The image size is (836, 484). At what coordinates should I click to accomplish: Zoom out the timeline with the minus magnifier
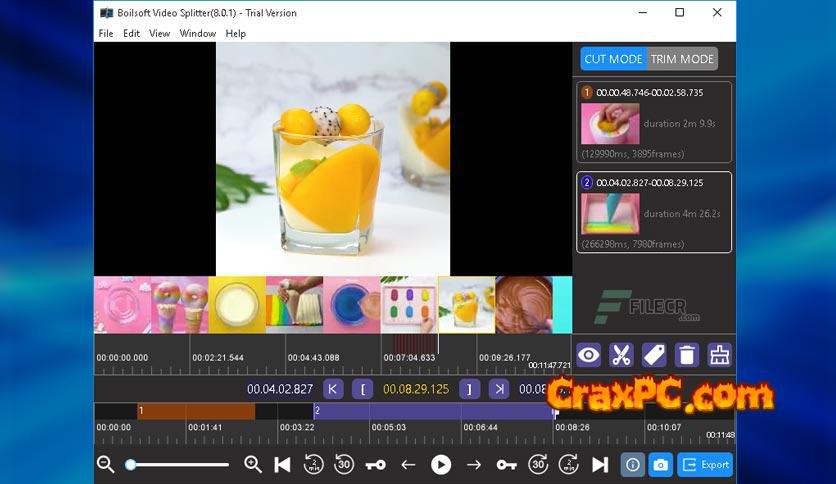105,464
